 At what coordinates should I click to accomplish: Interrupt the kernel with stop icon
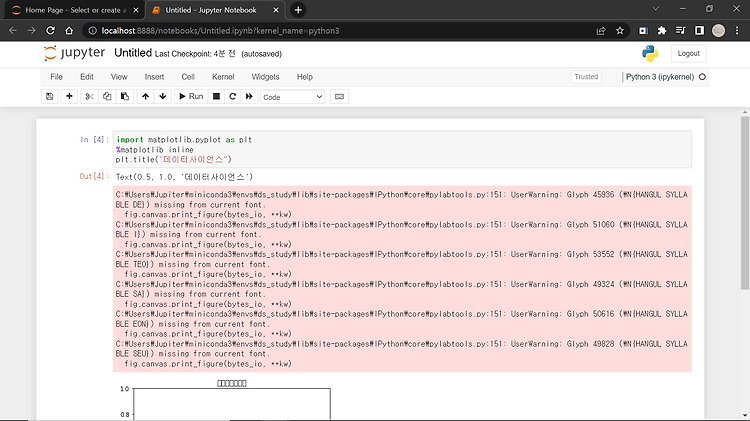pyautogui.click(x=216, y=97)
